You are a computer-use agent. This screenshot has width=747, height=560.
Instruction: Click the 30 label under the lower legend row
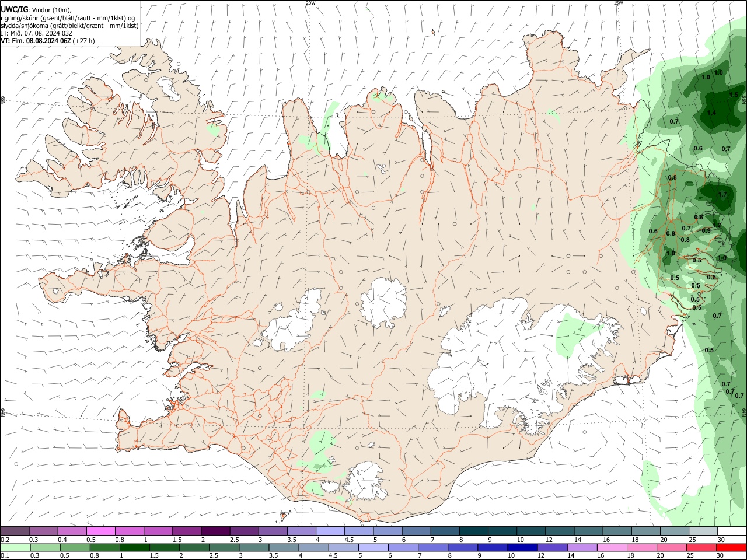coord(720,555)
